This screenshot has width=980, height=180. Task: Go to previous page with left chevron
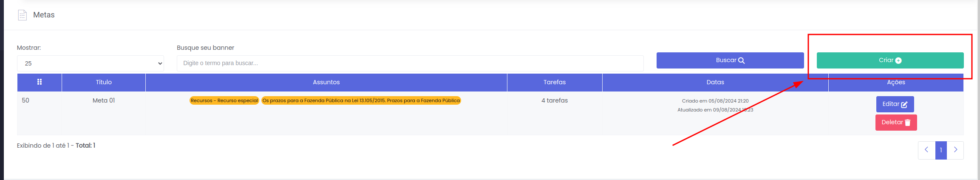[x=926, y=150]
